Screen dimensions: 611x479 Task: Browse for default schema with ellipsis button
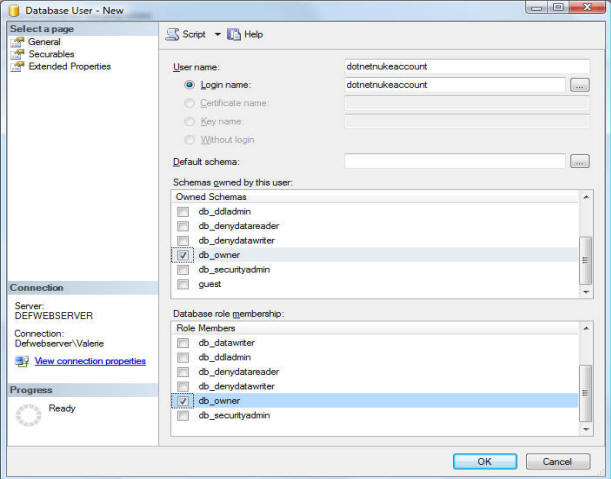tap(579, 161)
